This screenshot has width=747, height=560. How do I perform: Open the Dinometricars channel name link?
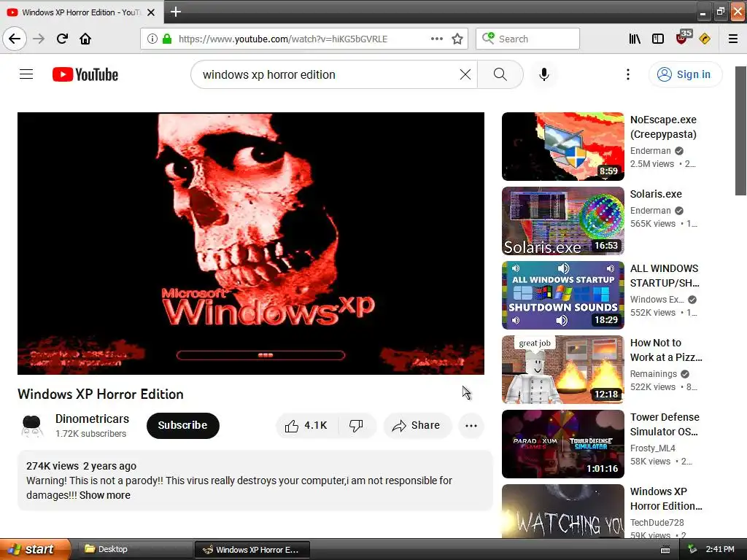point(92,419)
